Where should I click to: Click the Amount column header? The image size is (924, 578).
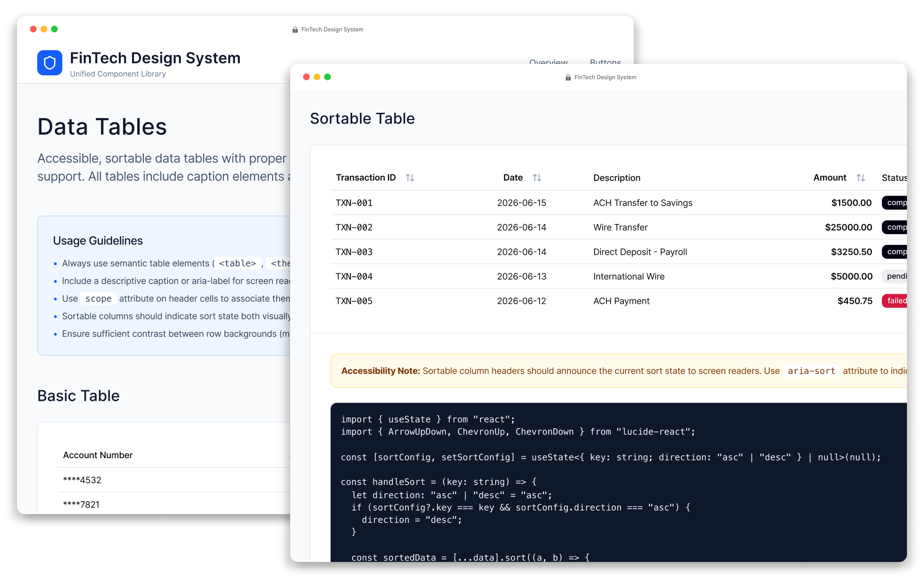(x=830, y=178)
